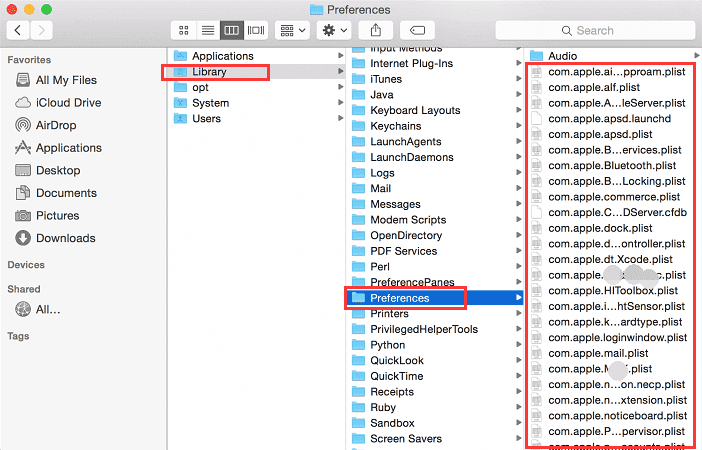This screenshot has width=702, height=450.
Task: Go forward with the forward arrow button
Action: 42,30
